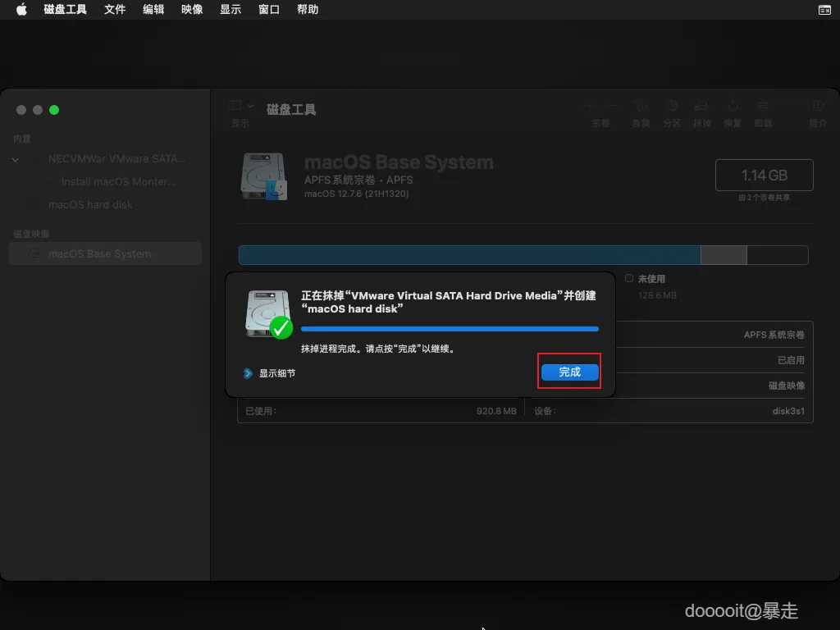Open the 编辑 menu
840x630 pixels.
pyautogui.click(x=153, y=10)
